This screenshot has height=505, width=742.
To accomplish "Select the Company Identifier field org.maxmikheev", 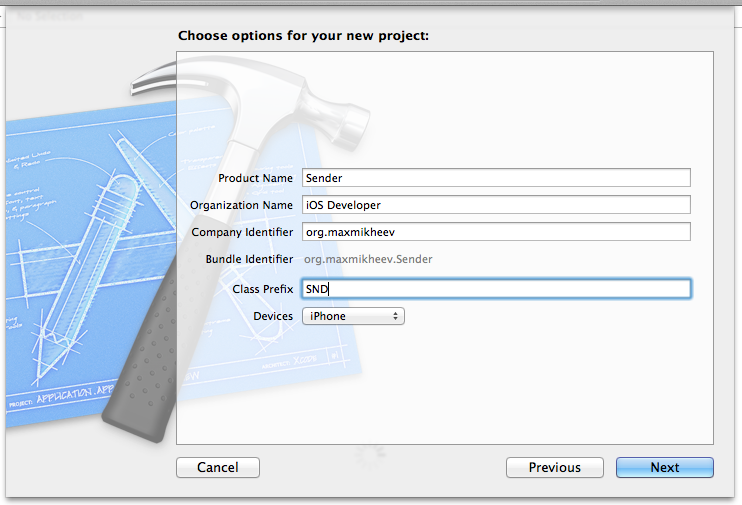I will [496, 232].
